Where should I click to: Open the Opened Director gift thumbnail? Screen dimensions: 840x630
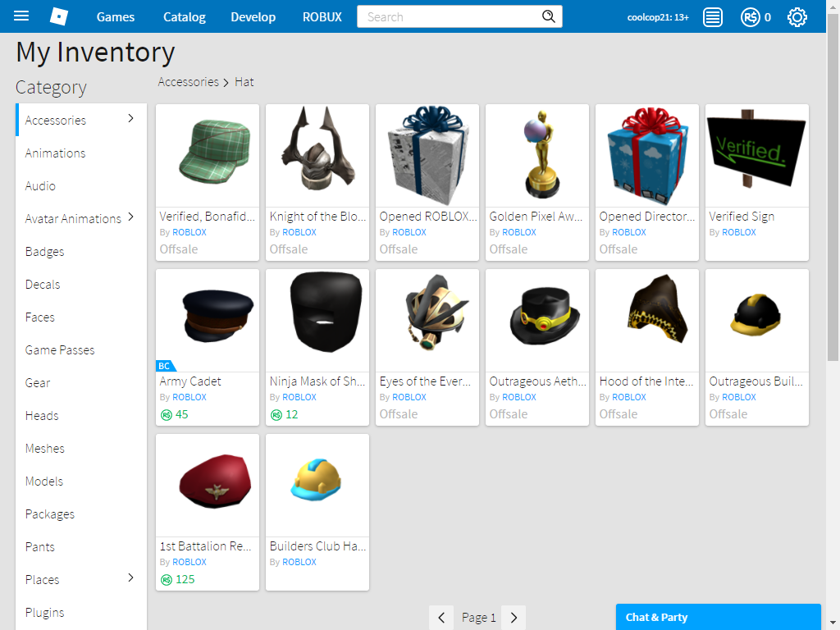point(647,155)
